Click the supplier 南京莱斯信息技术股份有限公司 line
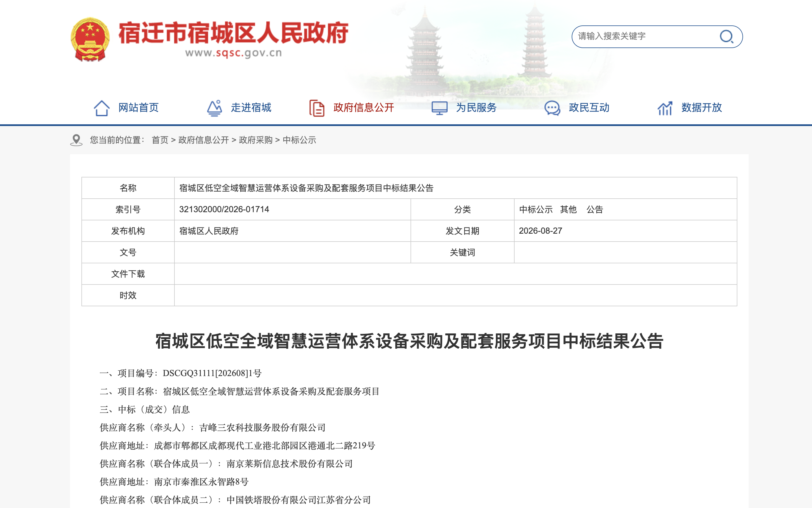Screen dimensions: 812x508 226,464
